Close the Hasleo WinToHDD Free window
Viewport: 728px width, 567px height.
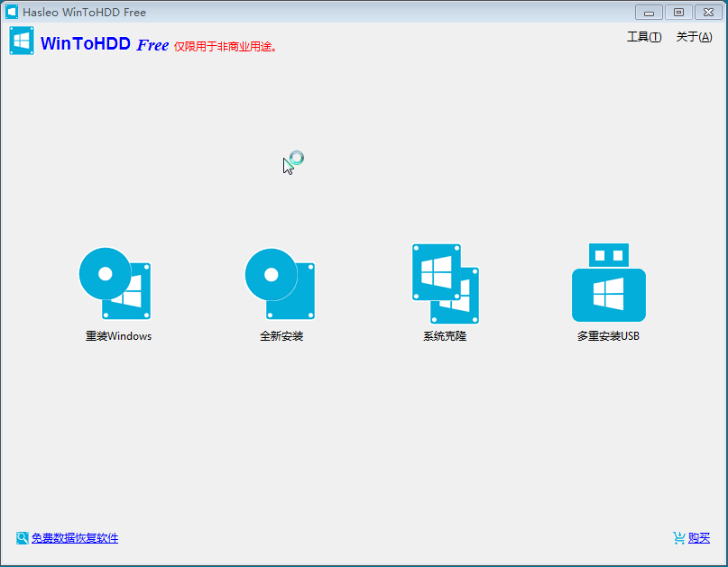(x=707, y=12)
